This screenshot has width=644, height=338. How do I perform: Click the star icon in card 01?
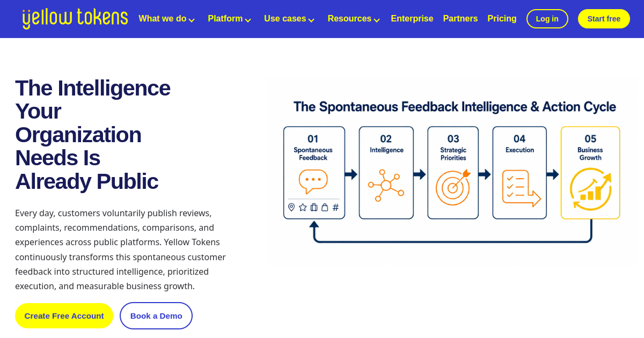coord(303,207)
